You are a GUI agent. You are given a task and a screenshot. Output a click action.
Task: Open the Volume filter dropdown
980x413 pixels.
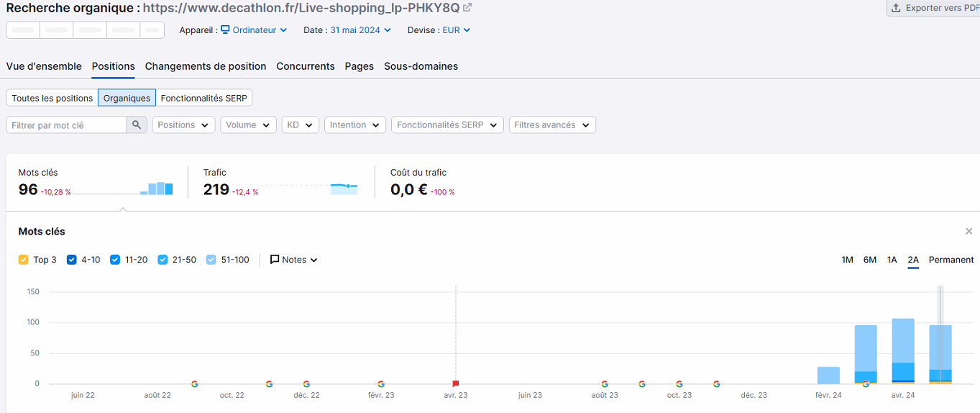click(248, 124)
